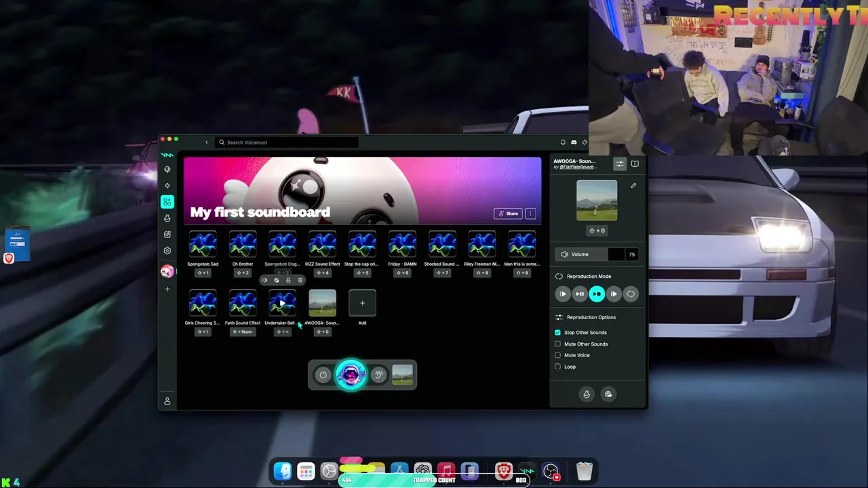Open the Discord icon in title bar
This screenshot has height=488, width=868.
(x=574, y=142)
